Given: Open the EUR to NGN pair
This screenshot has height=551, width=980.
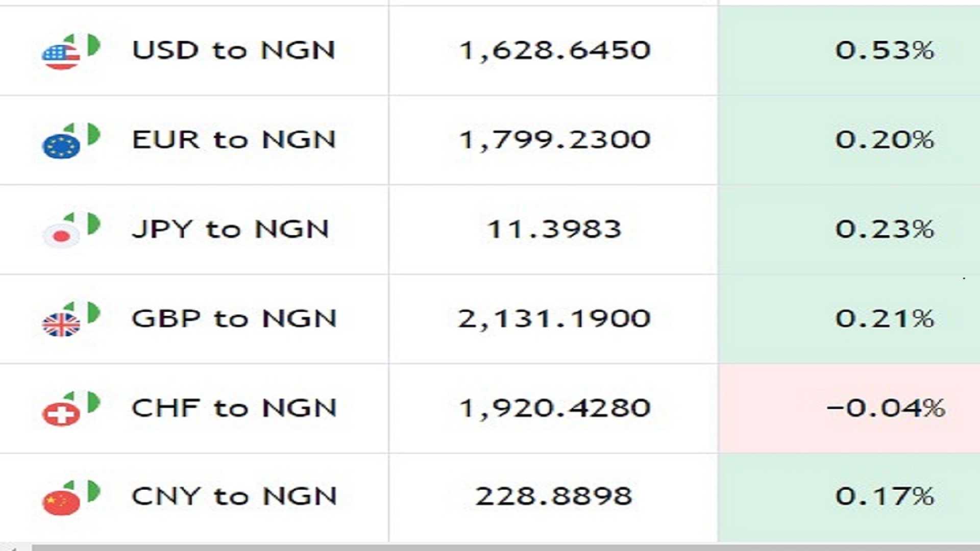Looking at the screenshot, I should (233, 139).
